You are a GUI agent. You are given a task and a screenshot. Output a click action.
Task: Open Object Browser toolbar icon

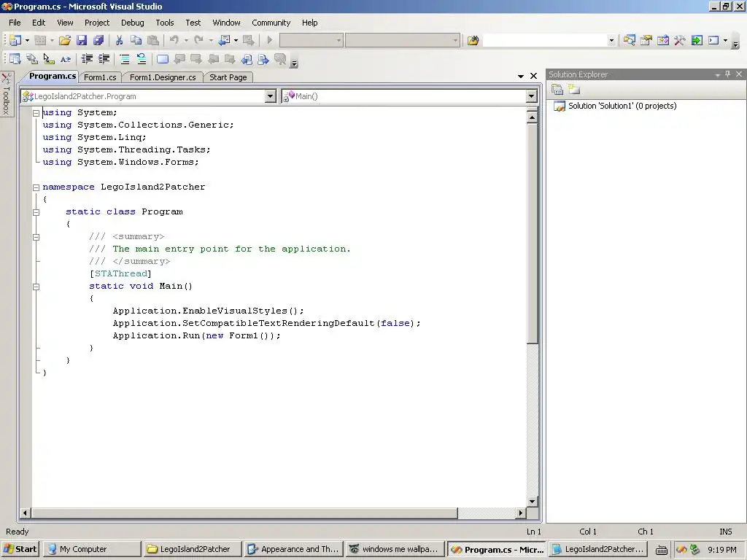click(x=662, y=41)
